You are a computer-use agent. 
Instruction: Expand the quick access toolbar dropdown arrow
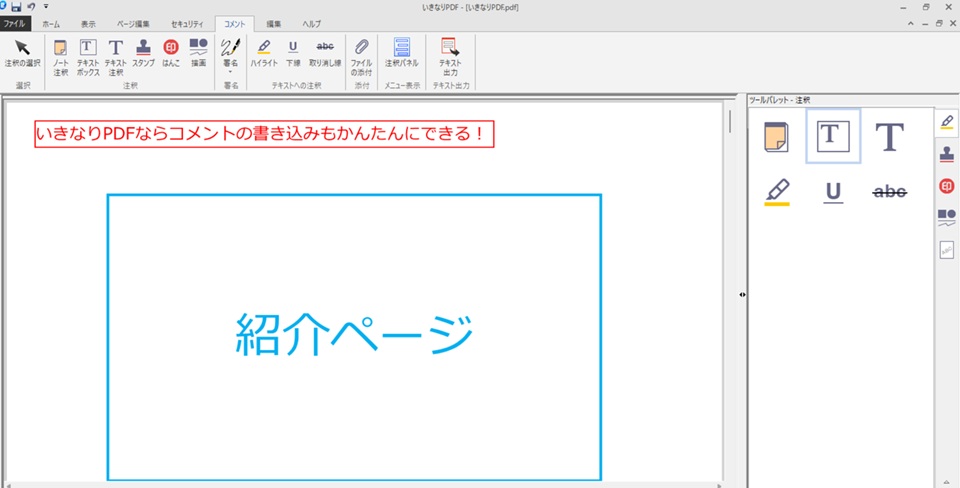pyautogui.click(x=46, y=7)
